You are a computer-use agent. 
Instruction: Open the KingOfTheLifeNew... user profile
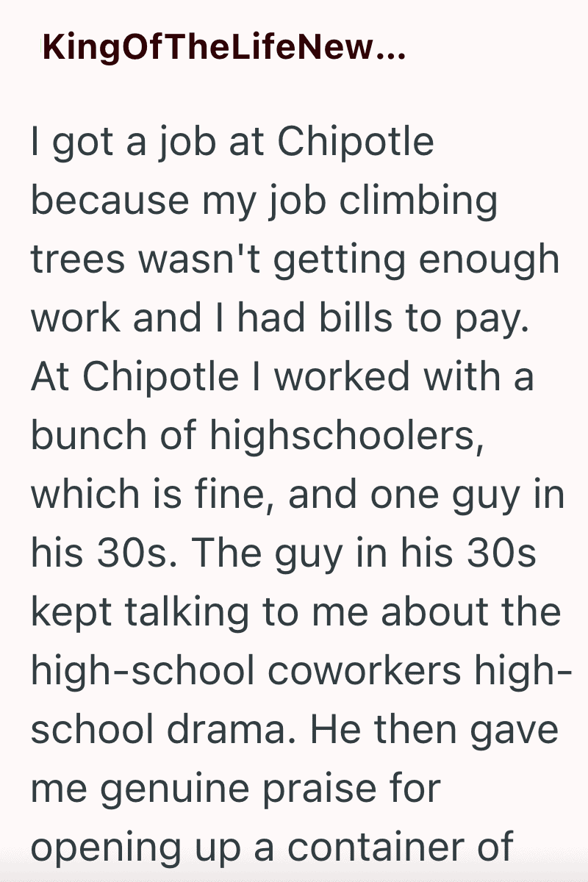tap(224, 49)
